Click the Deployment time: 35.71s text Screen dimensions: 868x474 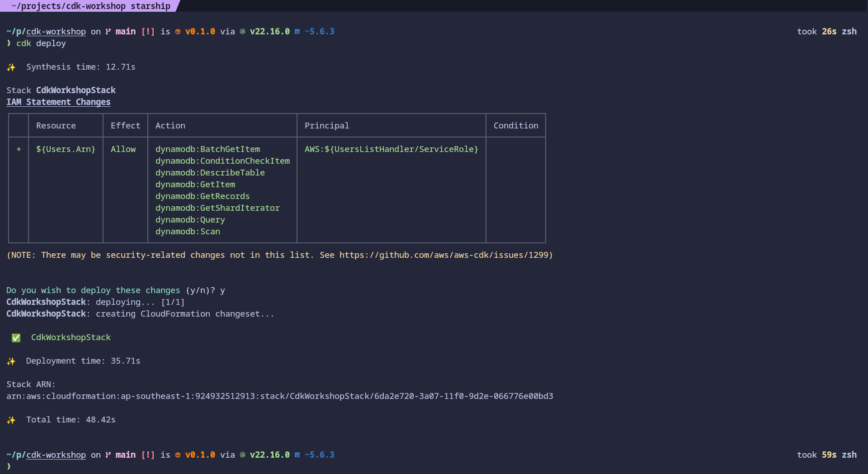click(x=83, y=361)
